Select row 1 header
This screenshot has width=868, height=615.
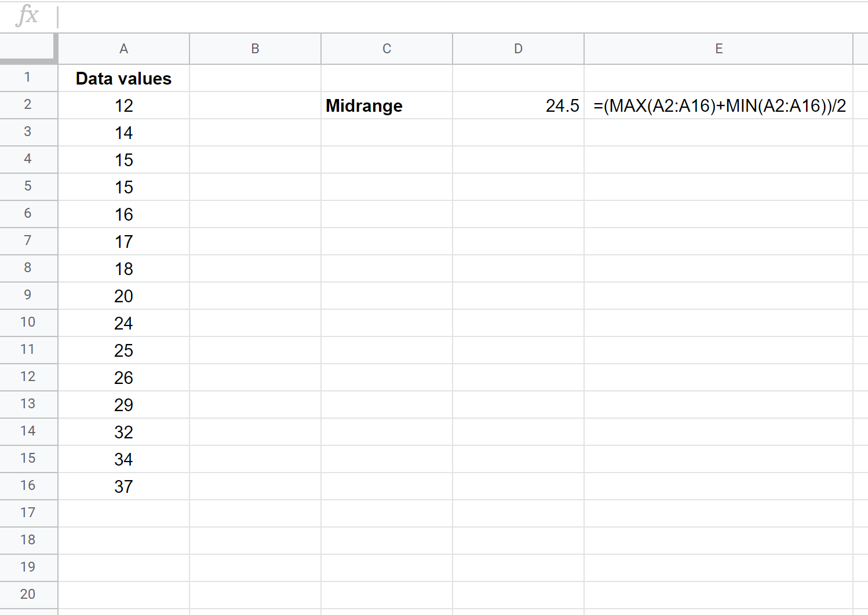pyautogui.click(x=28, y=78)
